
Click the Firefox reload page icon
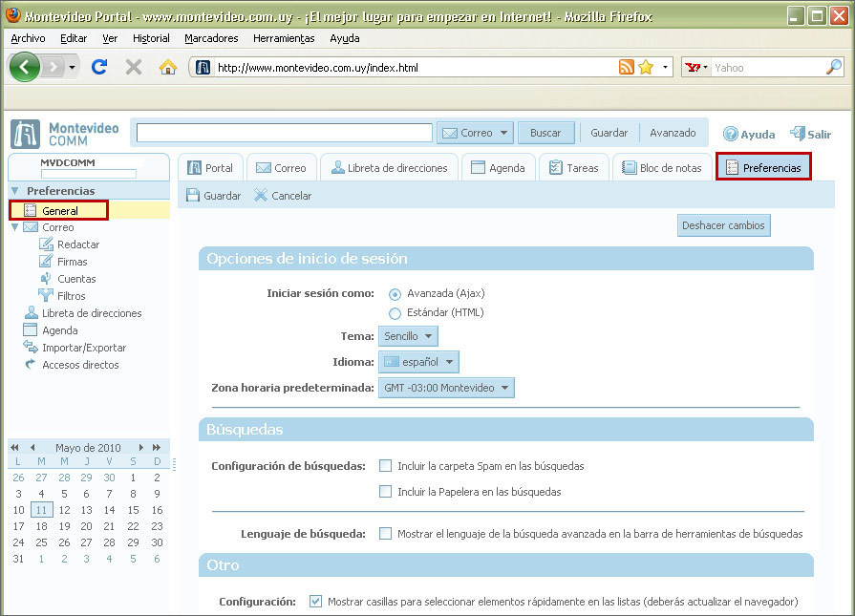pos(98,67)
